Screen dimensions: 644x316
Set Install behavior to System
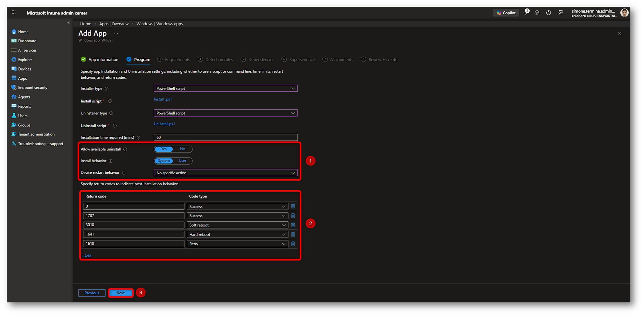[x=164, y=161]
